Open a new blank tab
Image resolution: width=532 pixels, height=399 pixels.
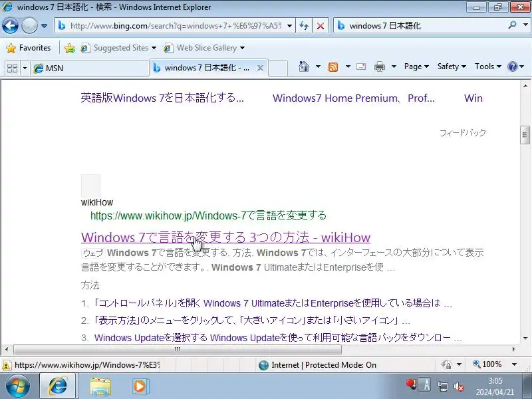coord(278,68)
